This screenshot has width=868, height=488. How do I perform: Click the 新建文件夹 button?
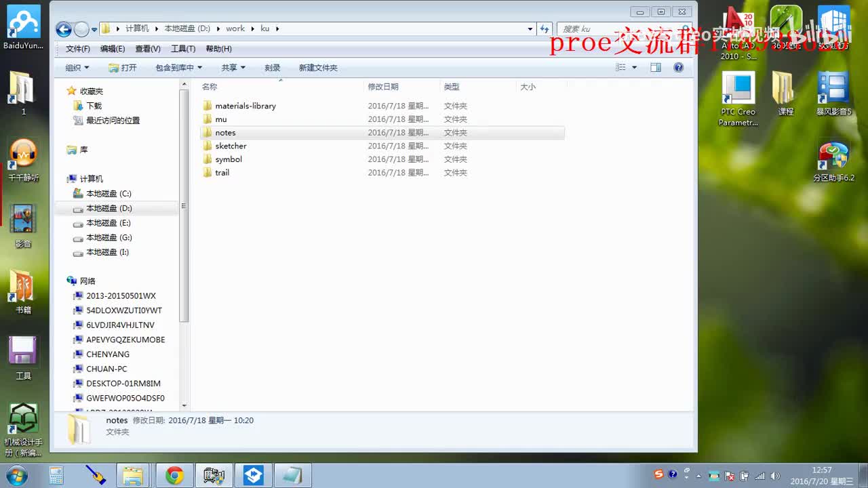pyautogui.click(x=318, y=68)
